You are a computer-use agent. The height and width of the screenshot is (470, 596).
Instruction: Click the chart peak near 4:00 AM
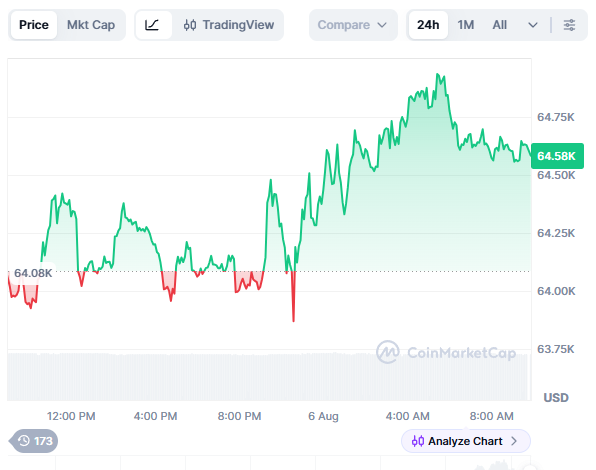pyautogui.click(x=438, y=75)
